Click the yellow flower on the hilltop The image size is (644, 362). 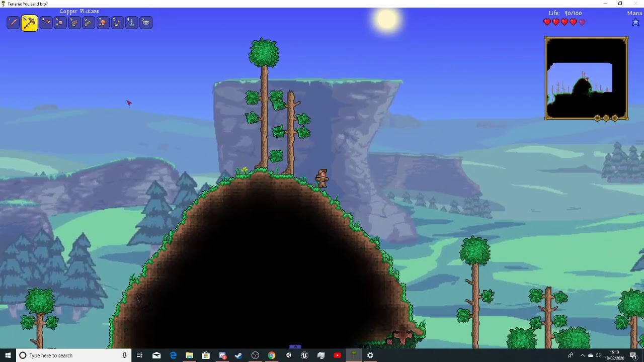click(x=245, y=170)
